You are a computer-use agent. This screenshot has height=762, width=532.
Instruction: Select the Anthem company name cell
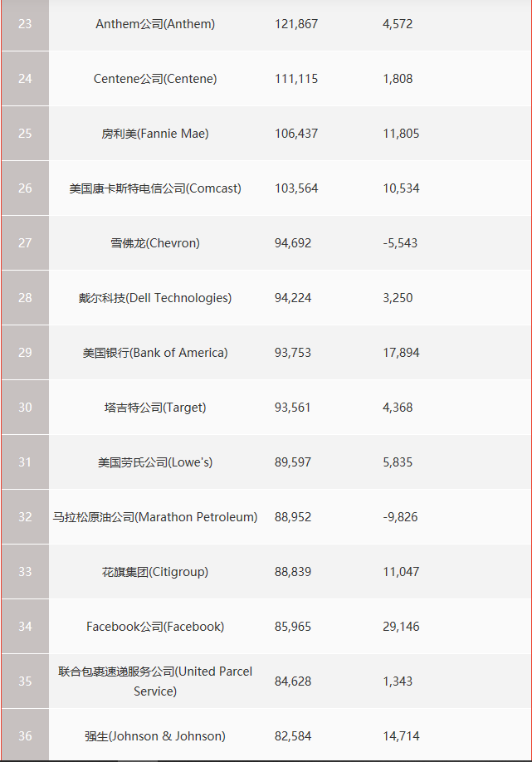155,24
